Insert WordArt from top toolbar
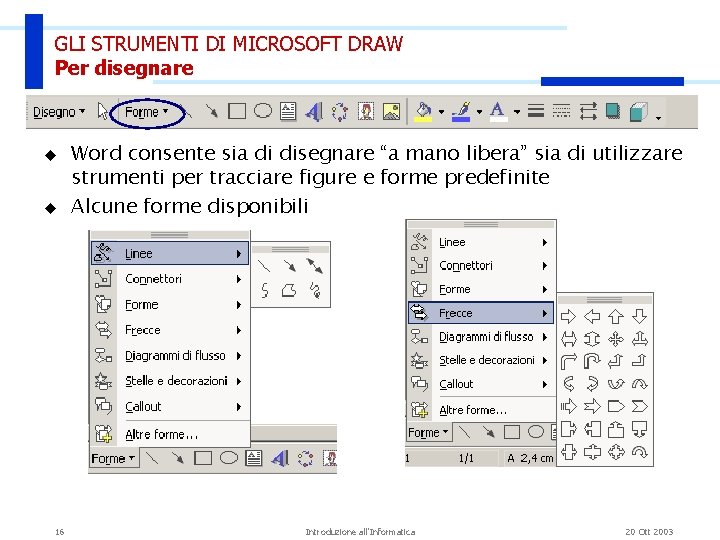 point(314,111)
